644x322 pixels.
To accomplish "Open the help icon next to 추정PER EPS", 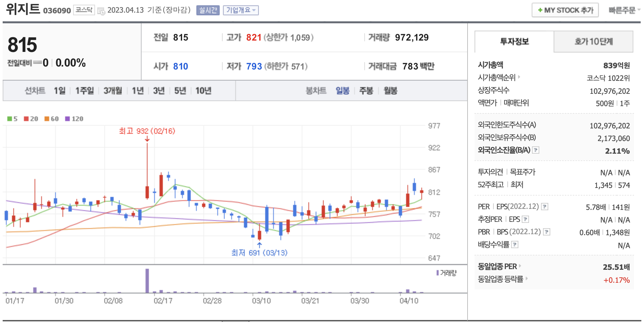I will [x=525, y=219].
